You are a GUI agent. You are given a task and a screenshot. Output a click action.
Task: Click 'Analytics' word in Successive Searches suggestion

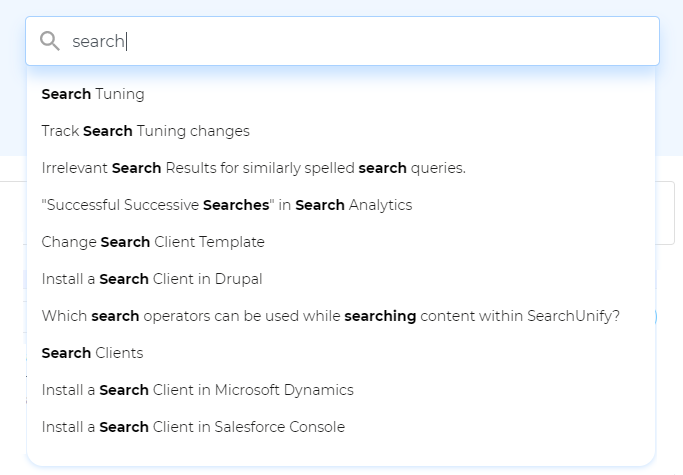380,205
